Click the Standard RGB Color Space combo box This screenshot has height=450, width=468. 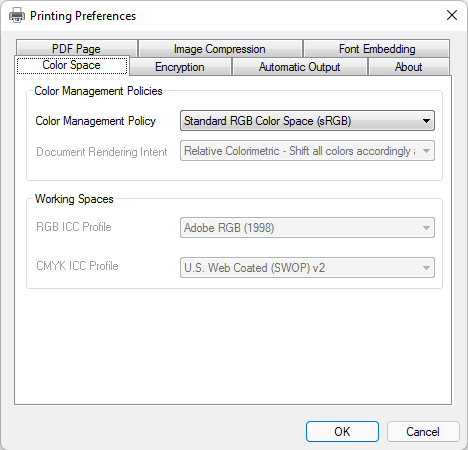click(307, 121)
